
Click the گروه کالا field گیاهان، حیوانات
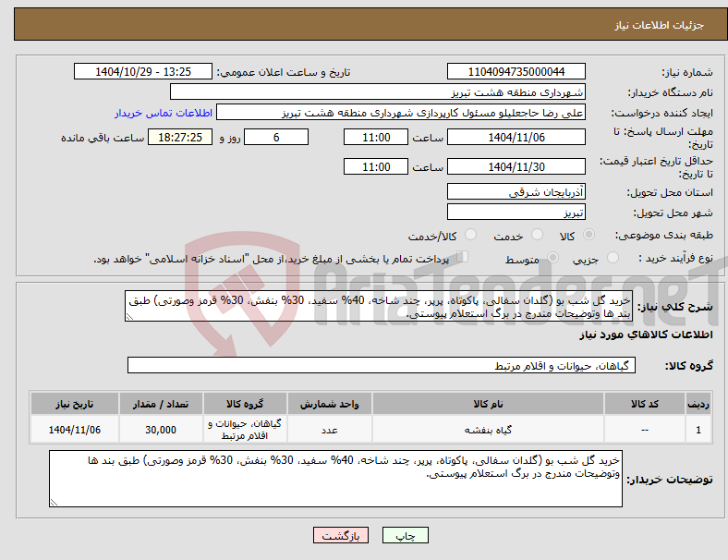382,365
